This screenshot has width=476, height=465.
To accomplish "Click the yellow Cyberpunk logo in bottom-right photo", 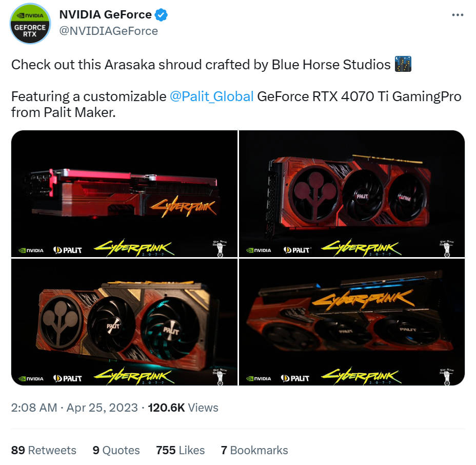I will click(362, 376).
